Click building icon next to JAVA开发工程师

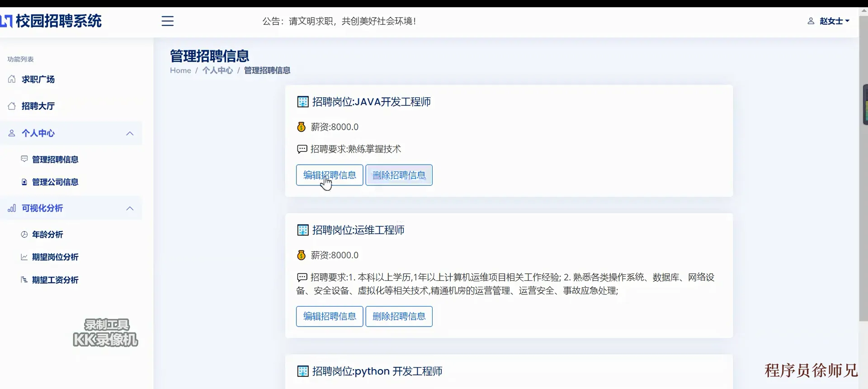[x=303, y=102]
